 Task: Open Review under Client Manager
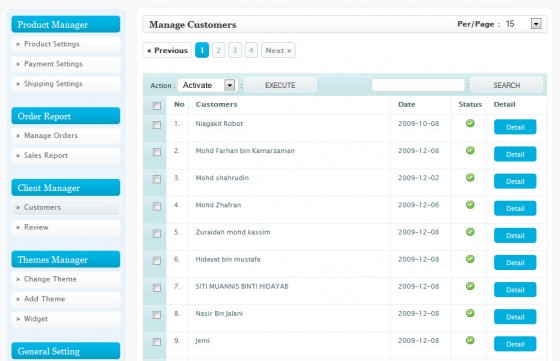click(x=66, y=227)
